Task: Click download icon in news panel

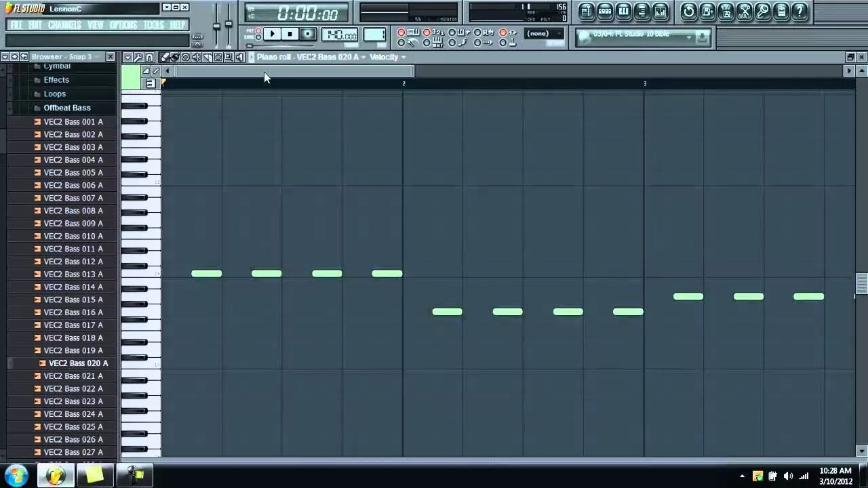Action: click(703, 37)
